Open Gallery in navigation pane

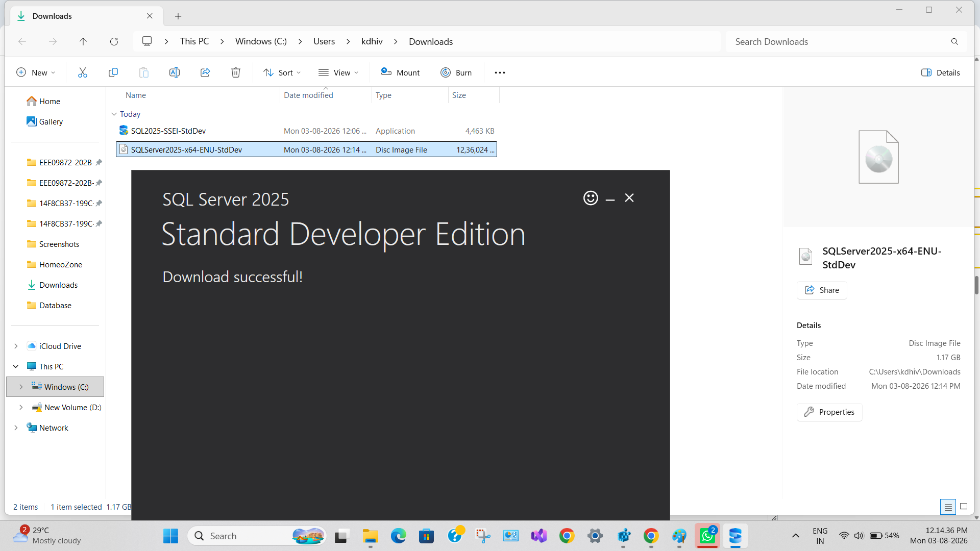51,122
